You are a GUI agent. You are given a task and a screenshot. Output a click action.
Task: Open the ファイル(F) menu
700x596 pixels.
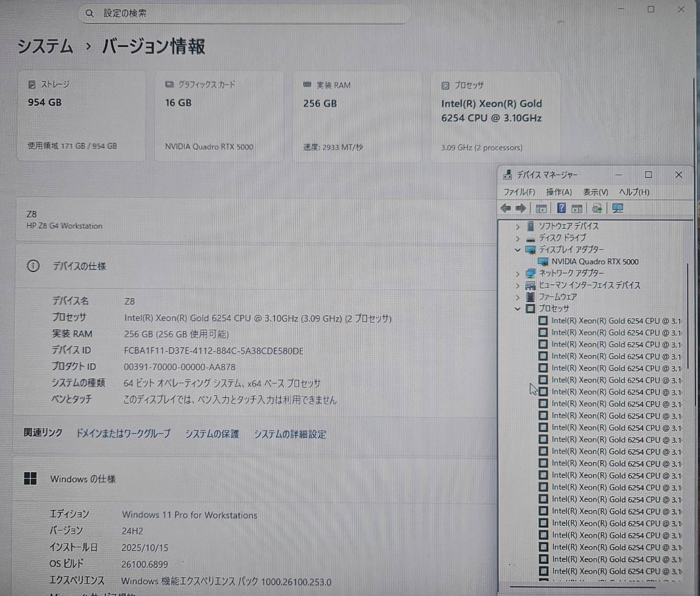(x=519, y=192)
